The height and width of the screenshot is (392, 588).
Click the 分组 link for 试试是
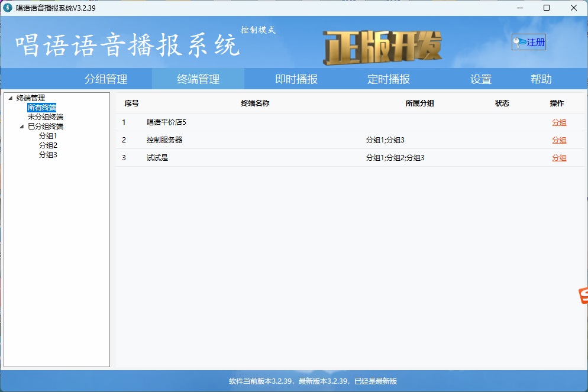point(558,158)
